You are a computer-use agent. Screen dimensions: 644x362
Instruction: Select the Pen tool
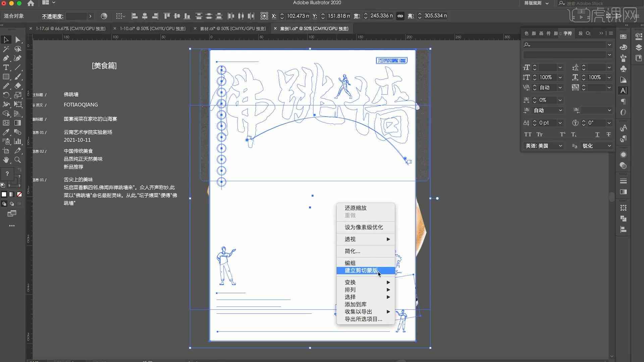pos(6,58)
